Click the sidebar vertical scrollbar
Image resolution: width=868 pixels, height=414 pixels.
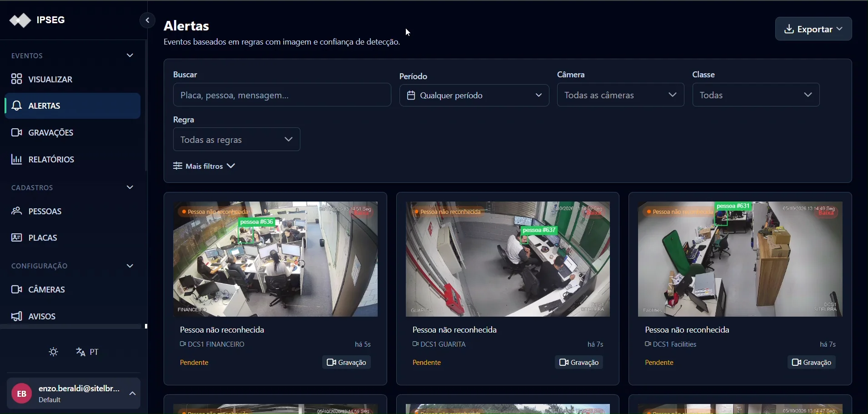[x=146, y=106]
